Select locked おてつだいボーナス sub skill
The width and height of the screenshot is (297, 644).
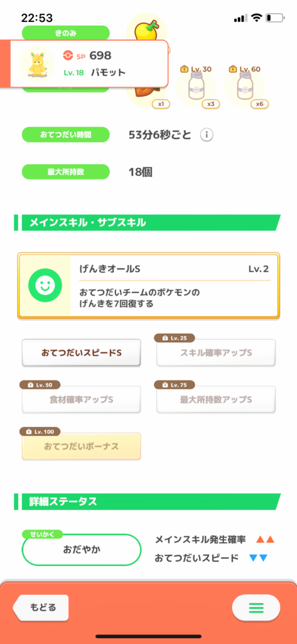[82, 447]
